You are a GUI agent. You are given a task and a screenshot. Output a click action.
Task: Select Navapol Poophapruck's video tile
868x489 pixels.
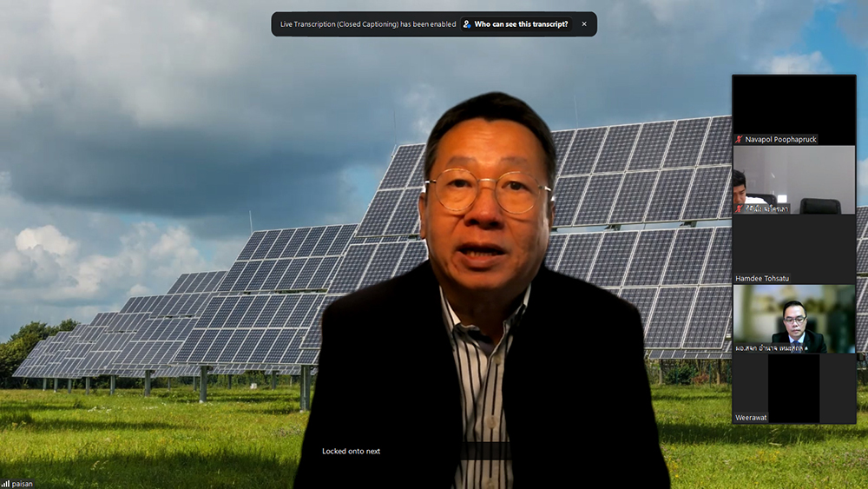793,104
